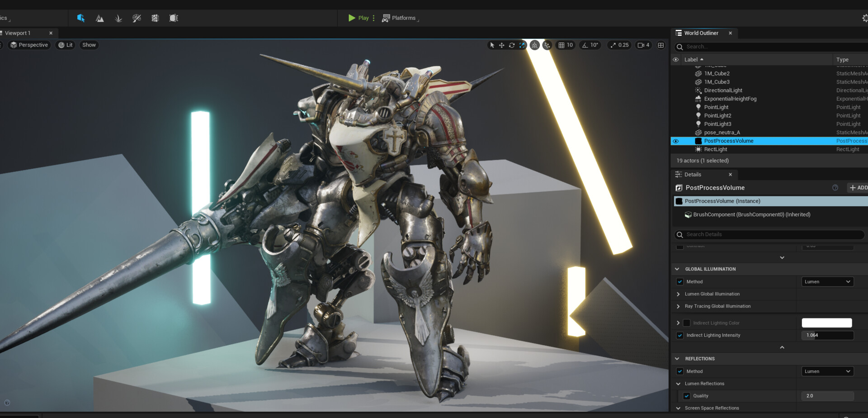Select DirectionalLight actor in outliner
868x418 pixels.
click(723, 90)
